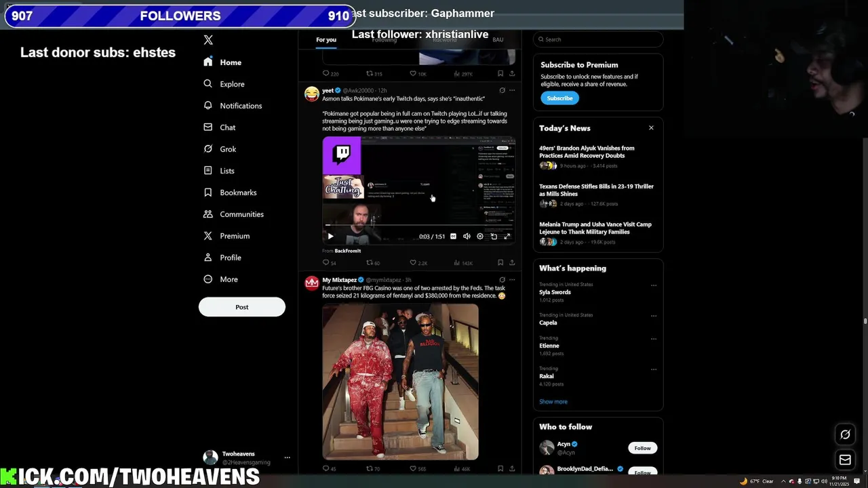This screenshot has height=488, width=868.
Task: Open the FBG Casino photo
Action: [400, 382]
